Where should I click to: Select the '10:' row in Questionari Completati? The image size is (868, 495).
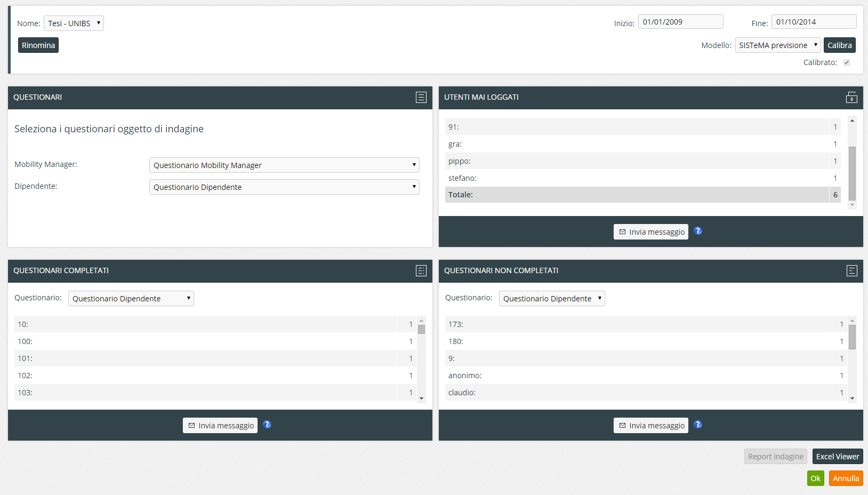click(x=215, y=324)
